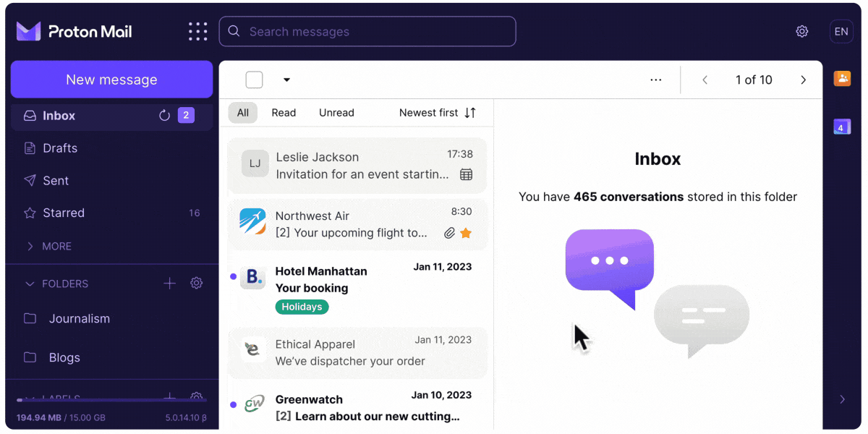Compose with New message button

click(111, 80)
